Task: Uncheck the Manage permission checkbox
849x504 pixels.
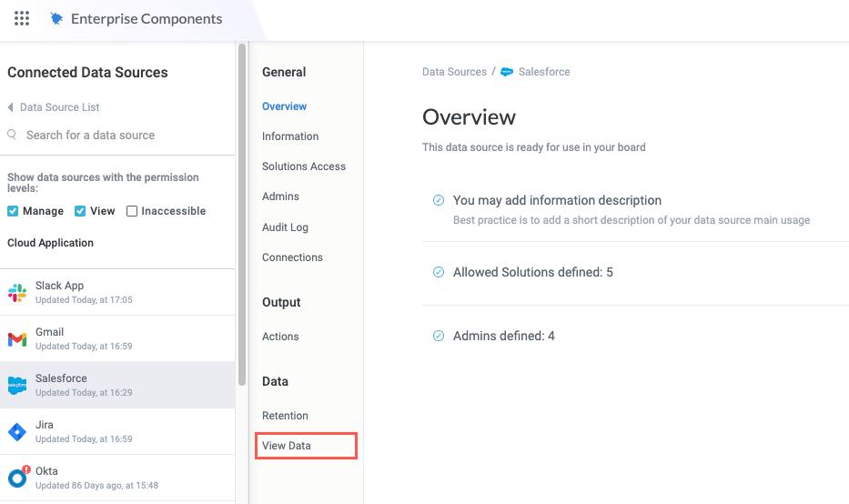Action: coord(13,211)
